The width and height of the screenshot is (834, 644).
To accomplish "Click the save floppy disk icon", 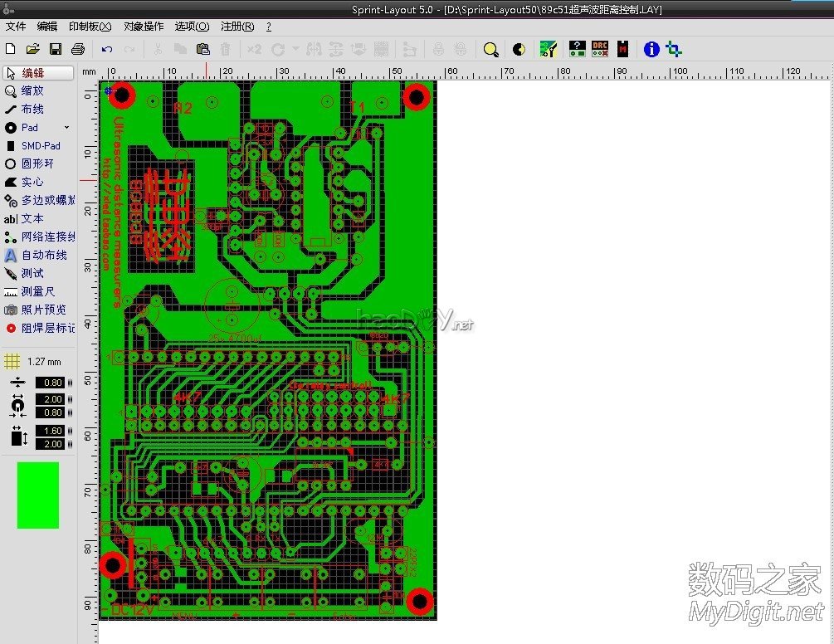I will point(56,50).
